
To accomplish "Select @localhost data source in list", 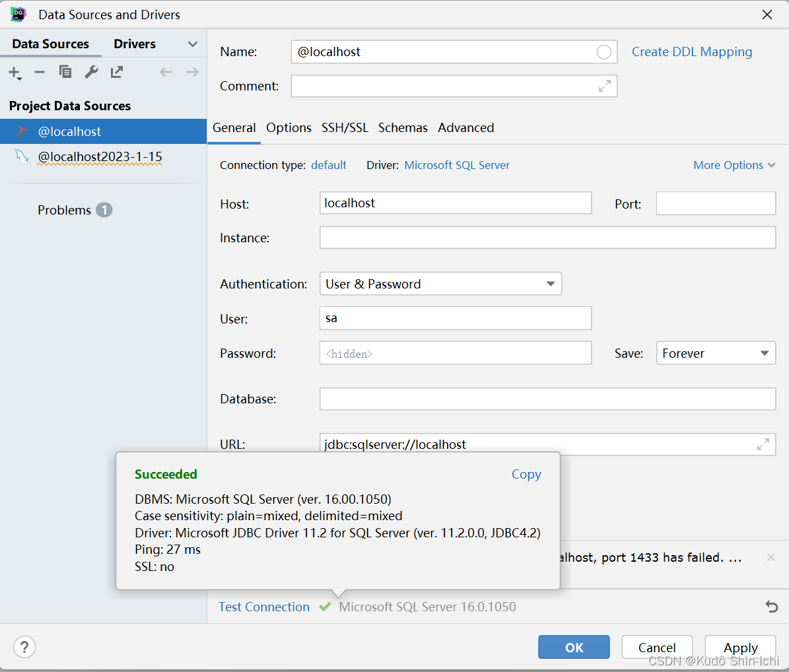I will (103, 131).
